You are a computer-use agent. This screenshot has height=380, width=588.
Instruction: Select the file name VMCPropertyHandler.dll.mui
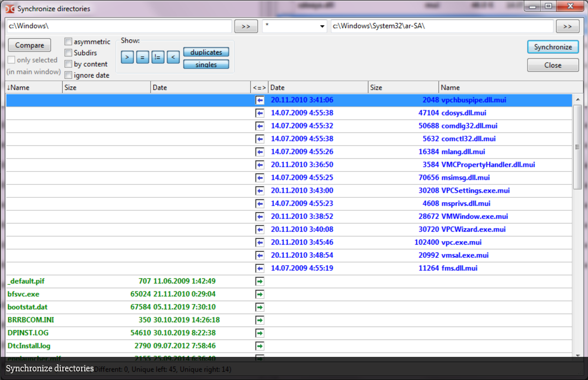(x=488, y=165)
